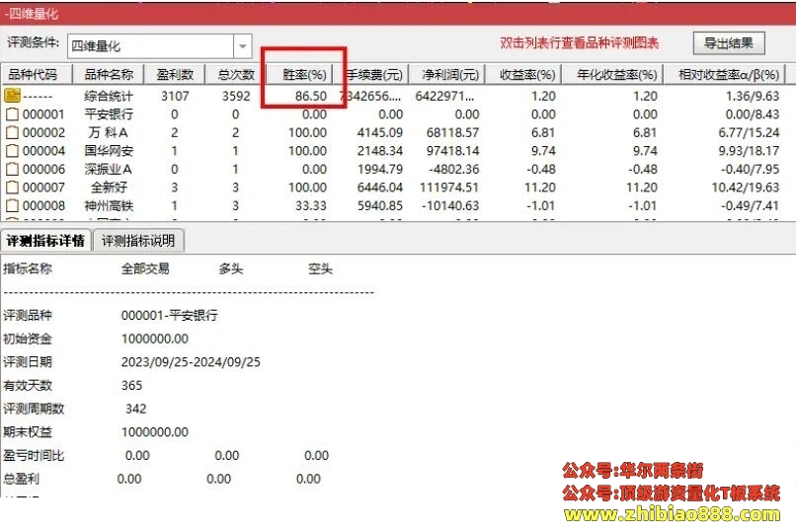Viewport: 796px width, 532px height.
Task: Select the 平安银行 row name
Action: [x=109, y=114]
